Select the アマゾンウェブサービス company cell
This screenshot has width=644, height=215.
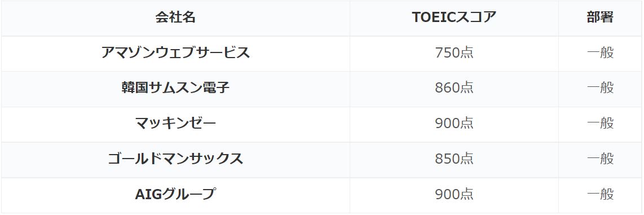175,54
